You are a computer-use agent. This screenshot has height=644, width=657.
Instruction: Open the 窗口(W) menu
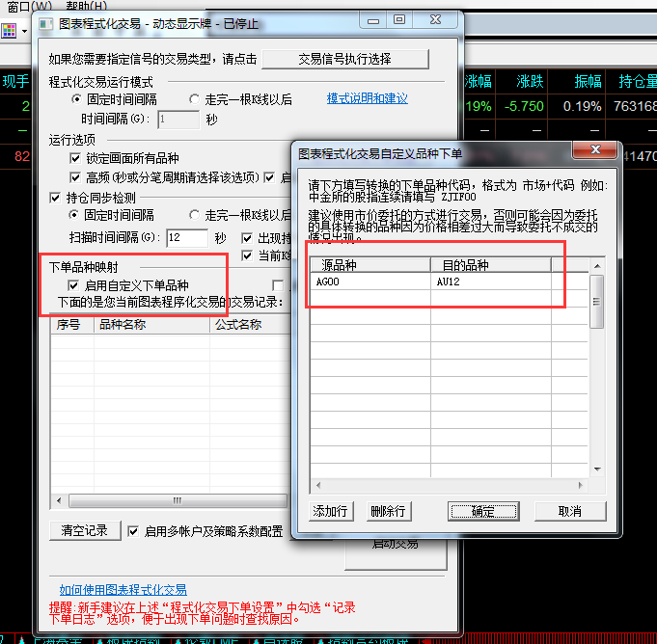(30, 6)
